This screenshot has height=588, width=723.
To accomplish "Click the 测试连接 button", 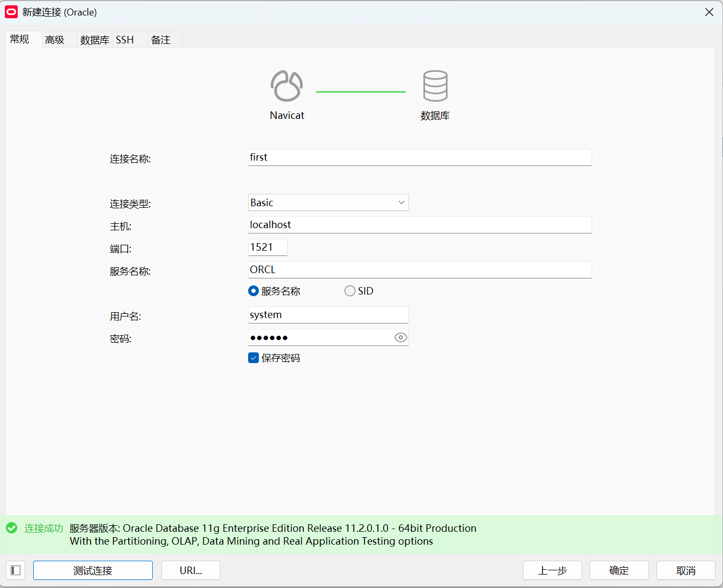I will click(93, 570).
